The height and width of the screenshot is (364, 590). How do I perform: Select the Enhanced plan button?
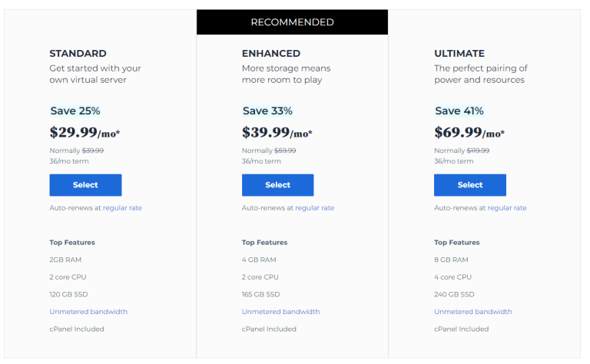(277, 185)
